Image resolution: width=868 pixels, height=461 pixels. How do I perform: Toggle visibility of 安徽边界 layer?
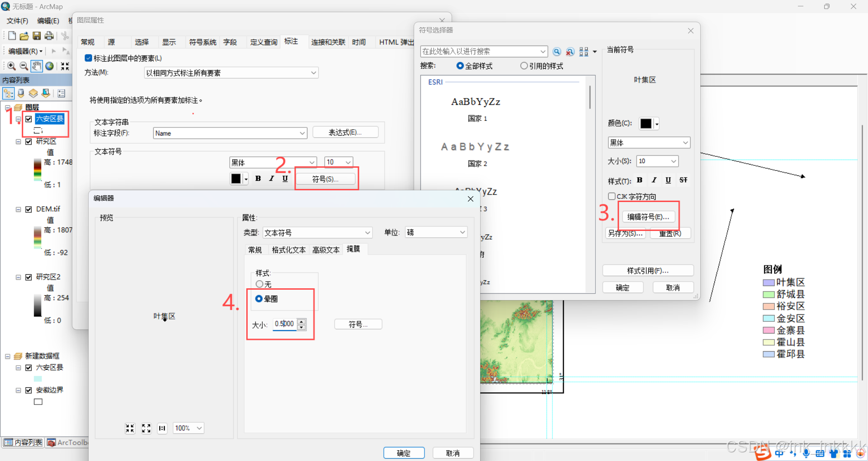tap(29, 390)
